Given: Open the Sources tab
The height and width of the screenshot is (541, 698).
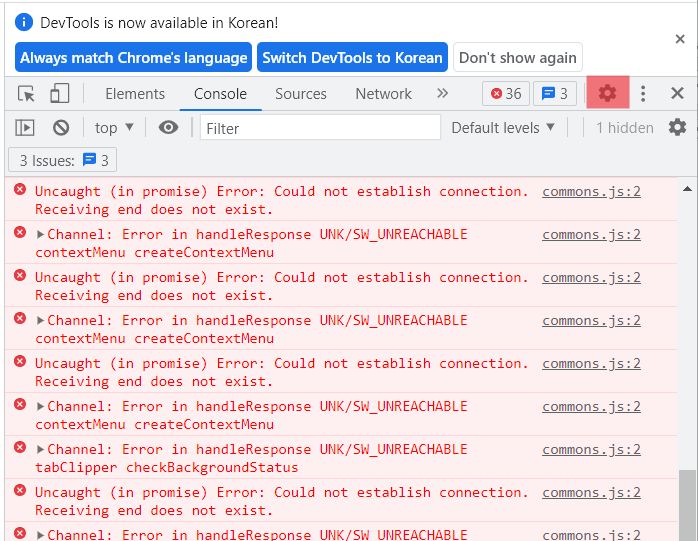Looking at the screenshot, I should [x=300, y=94].
